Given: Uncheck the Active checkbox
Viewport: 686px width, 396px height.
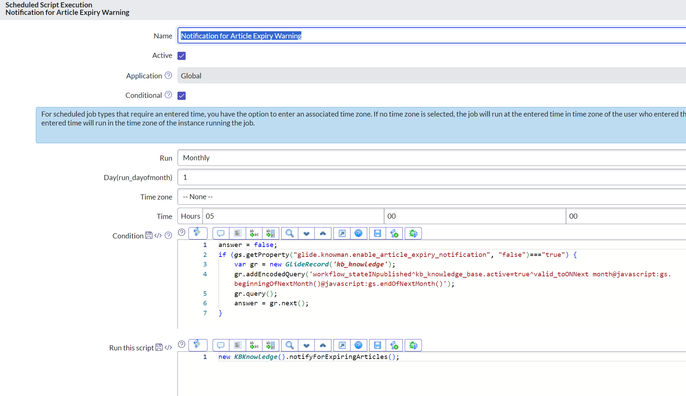Looking at the screenshot, I should pos(182,56).
